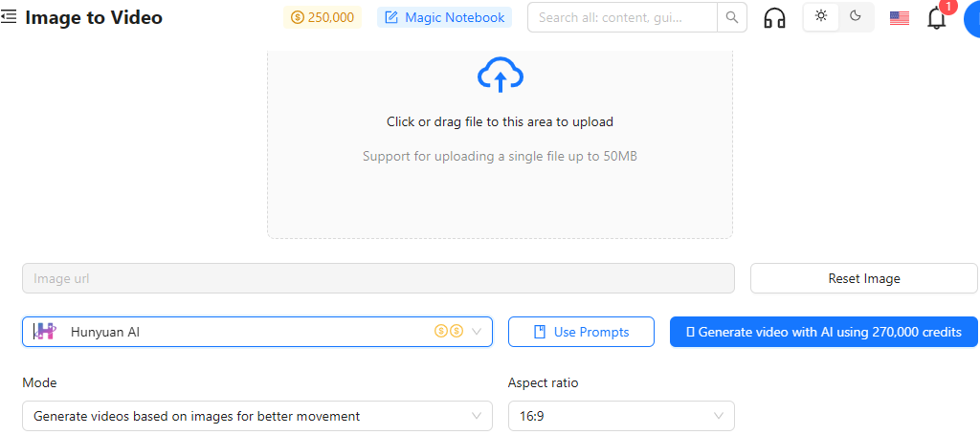This screenshot has height=435, width=980.
Task: Click the Use Prompts button
Action: (x=581, y=332)
